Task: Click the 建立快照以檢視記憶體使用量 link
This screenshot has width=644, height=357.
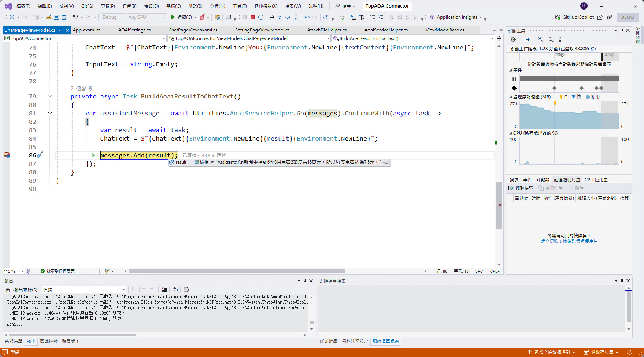Action: (569, 241)
